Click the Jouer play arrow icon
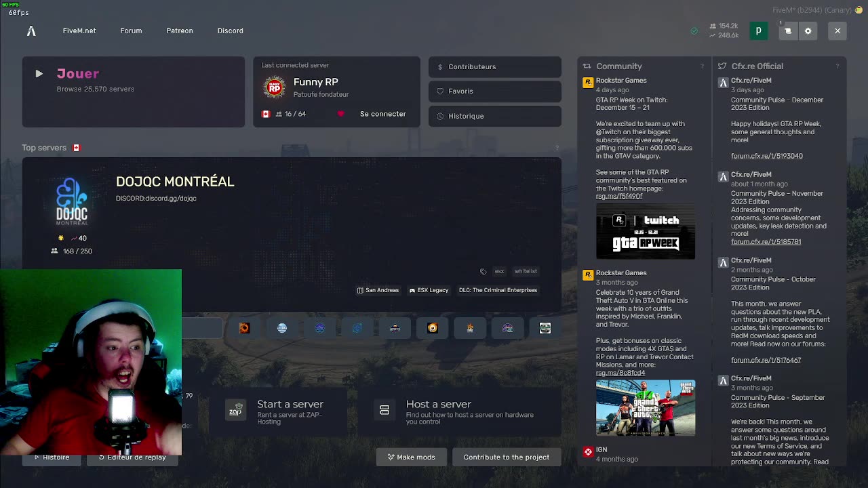The height and width of the screenshot is (488, 868). (x=39, y=73)
